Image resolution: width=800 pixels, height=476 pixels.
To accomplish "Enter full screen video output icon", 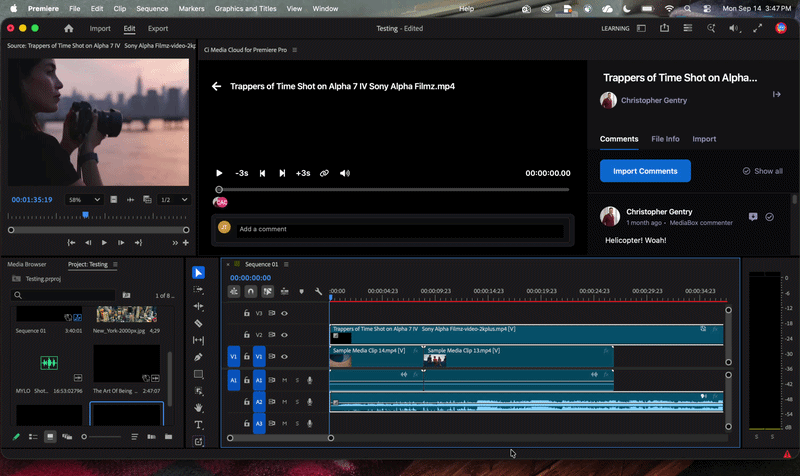I will (x=757, y=29).
